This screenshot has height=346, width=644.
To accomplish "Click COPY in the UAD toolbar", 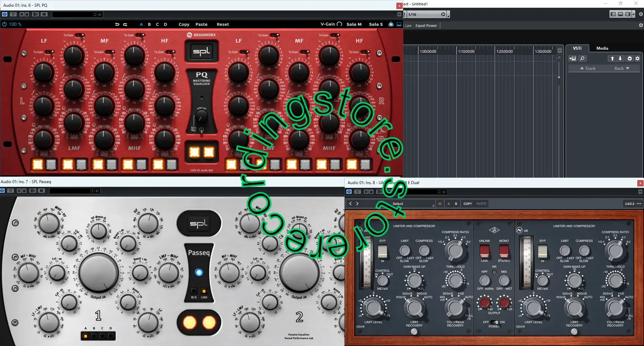I will 467,204.
